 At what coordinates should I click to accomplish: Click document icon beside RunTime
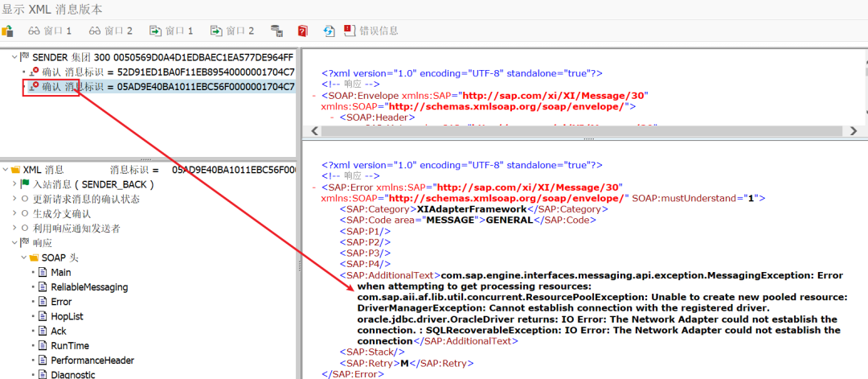click(x=43, y=346)
